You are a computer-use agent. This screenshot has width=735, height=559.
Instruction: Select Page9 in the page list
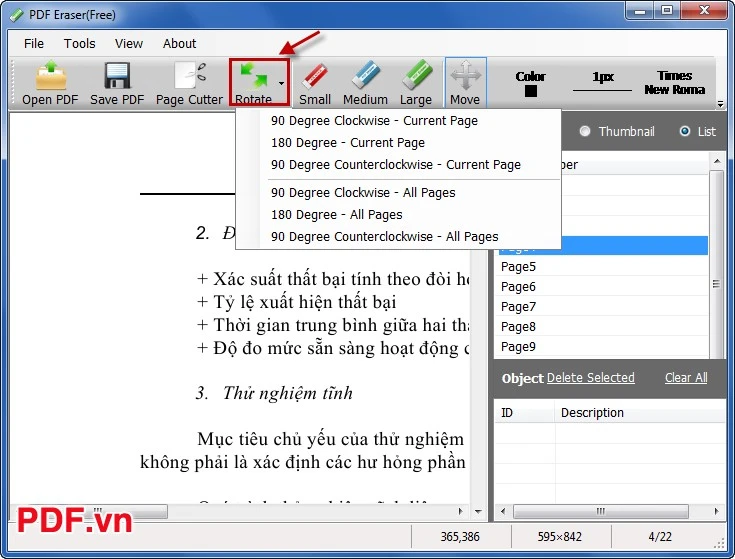point(602,347)
